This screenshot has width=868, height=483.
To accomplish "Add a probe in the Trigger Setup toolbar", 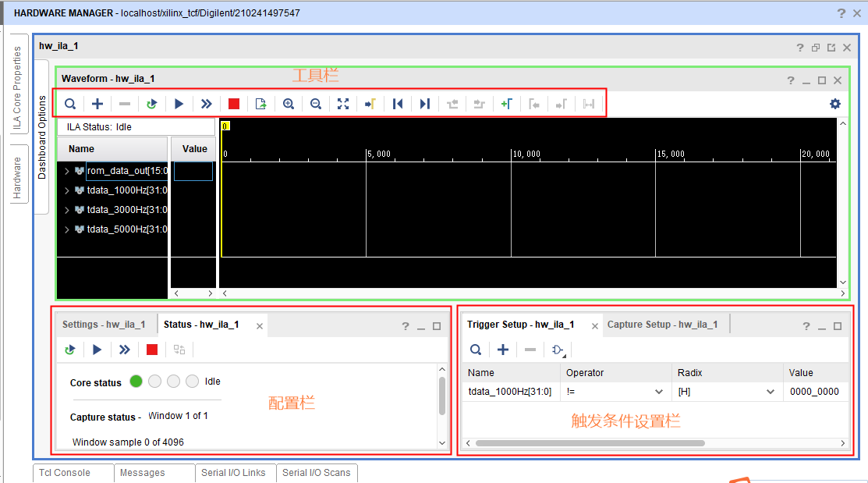I will point(503,350).
